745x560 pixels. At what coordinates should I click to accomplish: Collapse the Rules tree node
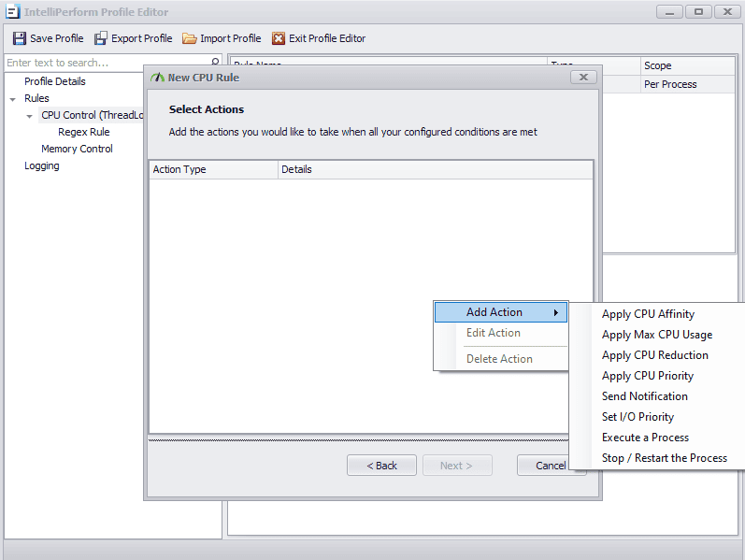pos(13,99)
